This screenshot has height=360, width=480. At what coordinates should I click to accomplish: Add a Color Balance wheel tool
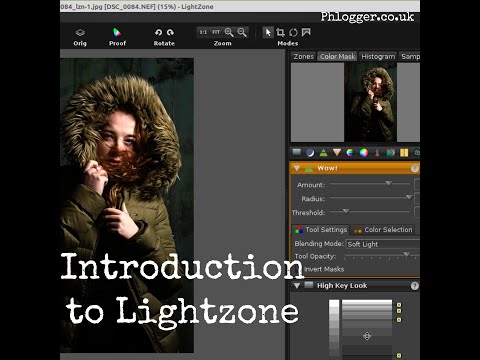tap(364, 153)
